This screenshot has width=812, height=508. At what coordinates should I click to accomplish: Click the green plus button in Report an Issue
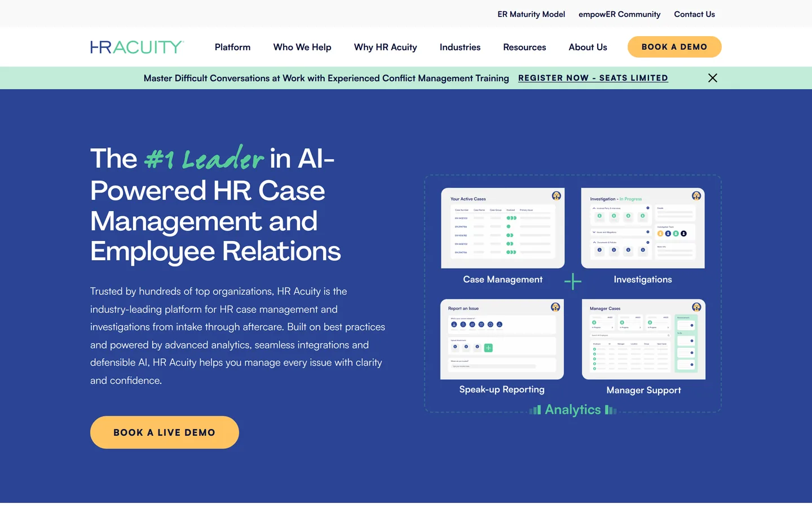tap(488, 348)
